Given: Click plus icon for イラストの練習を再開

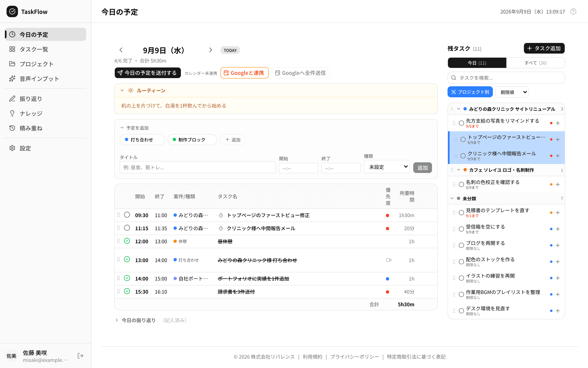Looking at the screenshot, I should click(558, 278).
